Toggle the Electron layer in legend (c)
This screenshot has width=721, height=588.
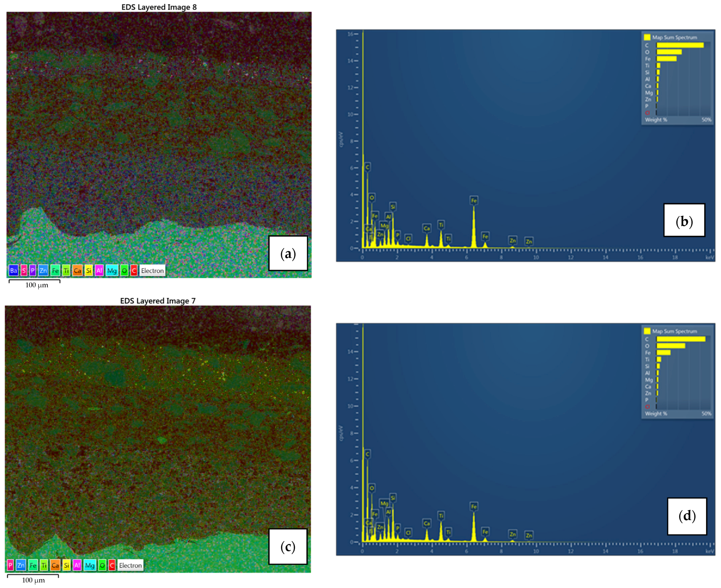tap(131, 565)
